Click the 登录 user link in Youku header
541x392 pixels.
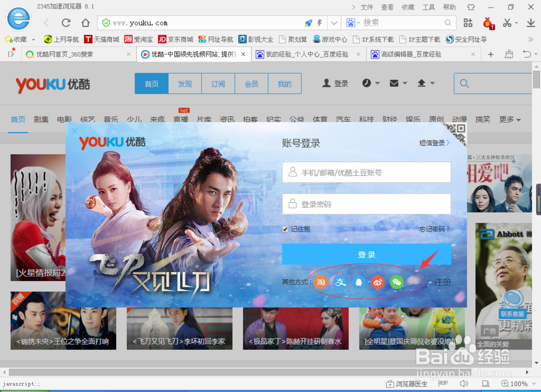[335, 83]
